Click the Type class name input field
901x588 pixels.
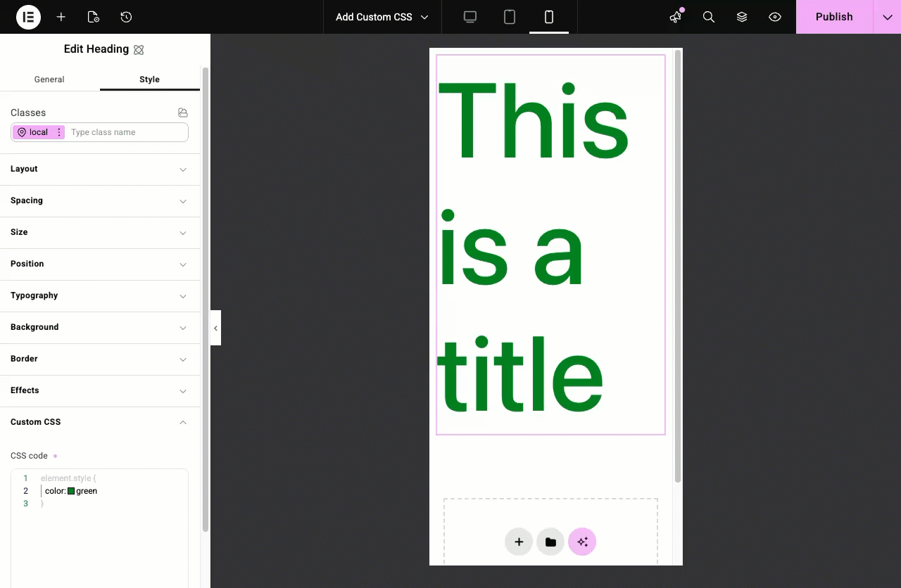[x=127, y=132]
